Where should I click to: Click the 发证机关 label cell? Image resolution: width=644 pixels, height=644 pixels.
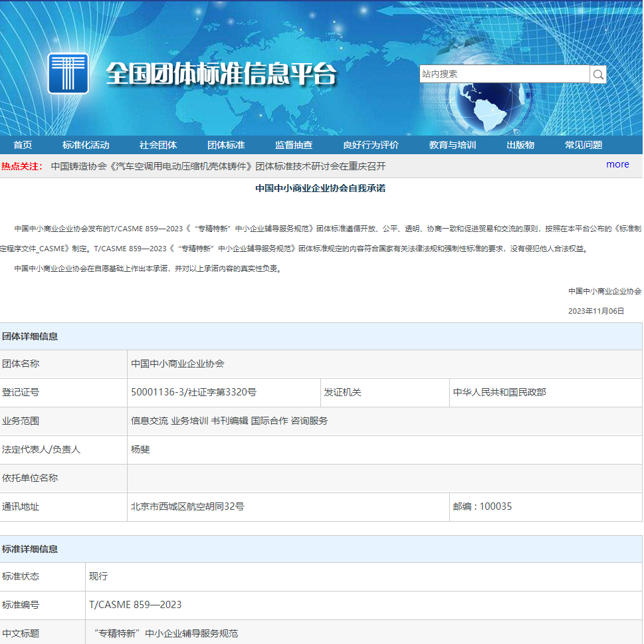pos(385,393)
